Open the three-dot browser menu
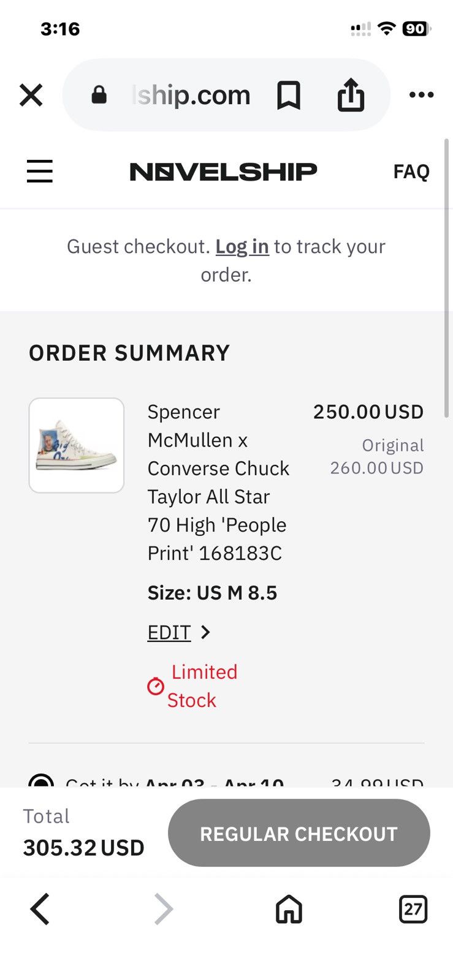The height and width of the screenshot is (980, 453). pos(421,94)
